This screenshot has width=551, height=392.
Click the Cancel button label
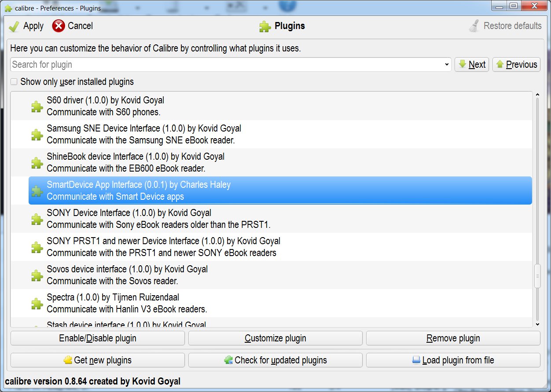[x=80, y=26]
